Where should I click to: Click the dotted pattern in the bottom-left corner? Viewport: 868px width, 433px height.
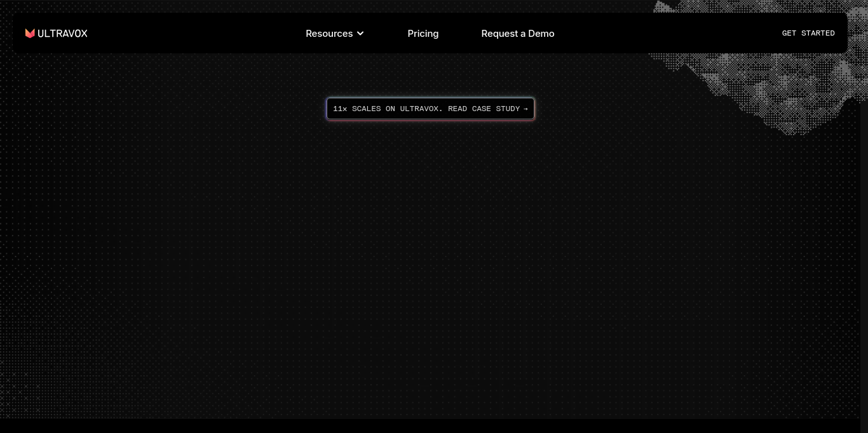(x=19, y=394)
